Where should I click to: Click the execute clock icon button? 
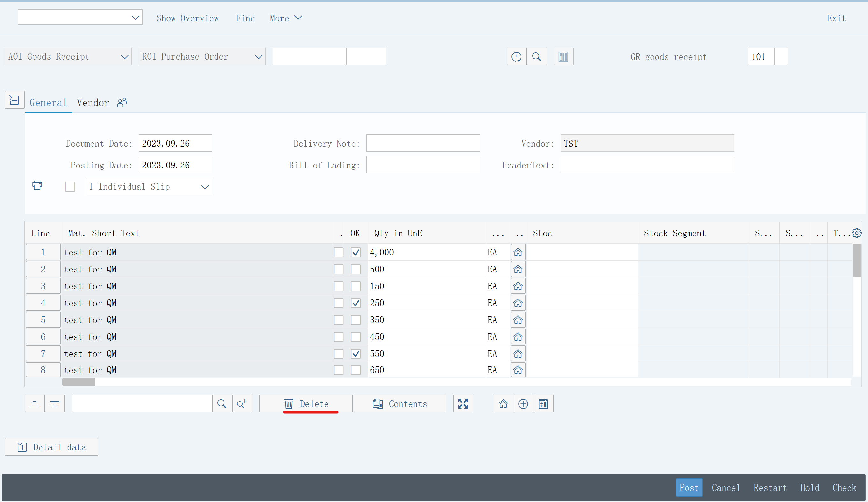(516, 56)
